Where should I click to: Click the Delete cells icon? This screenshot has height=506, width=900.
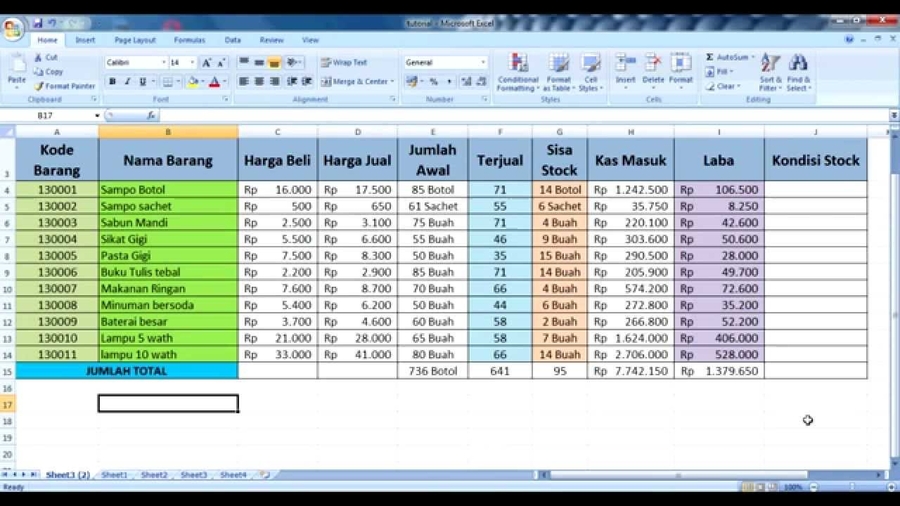pyautogui.click(x=653, y=70)
